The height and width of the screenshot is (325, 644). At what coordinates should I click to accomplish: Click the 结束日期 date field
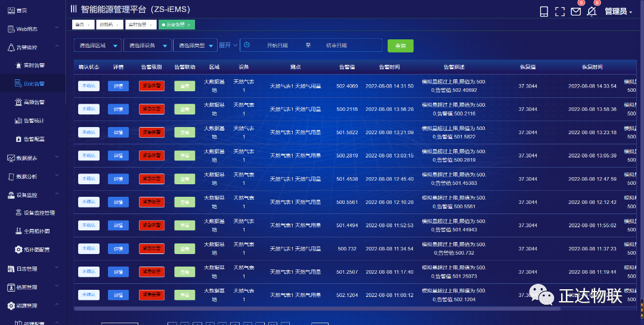tap(337, 45)
